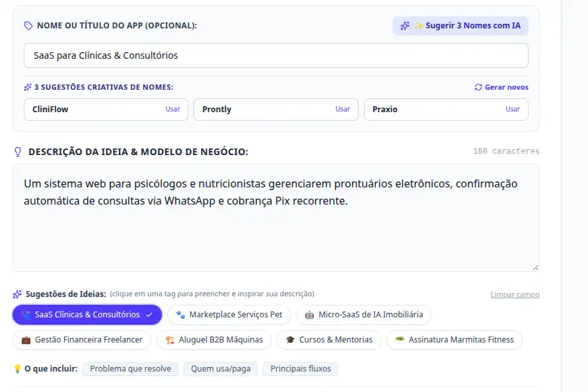Click the Problema que resolve hint chip

[x=131, y=369]
